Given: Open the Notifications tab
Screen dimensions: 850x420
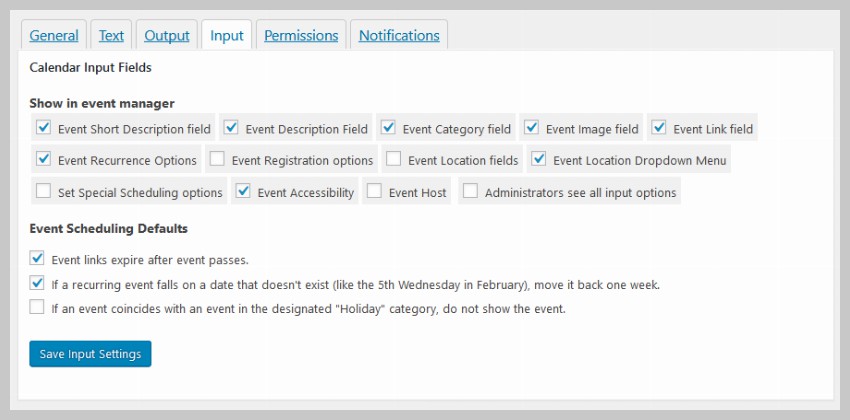Looking at the screenshot, I should pos(399,35).
